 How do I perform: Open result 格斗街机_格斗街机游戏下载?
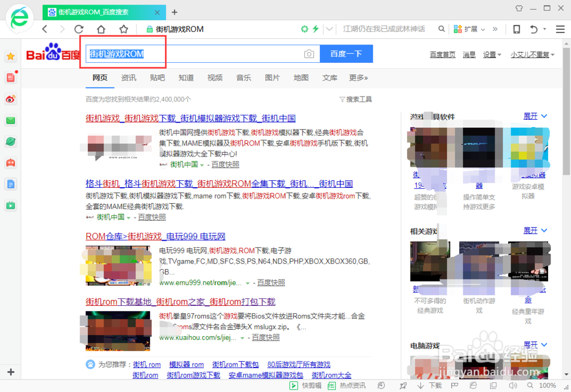[219, 183]
